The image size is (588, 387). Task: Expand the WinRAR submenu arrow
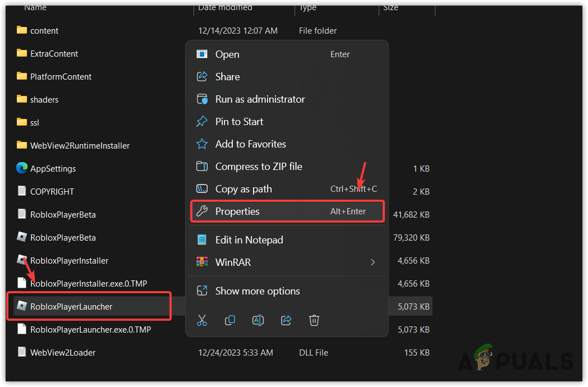373,262
